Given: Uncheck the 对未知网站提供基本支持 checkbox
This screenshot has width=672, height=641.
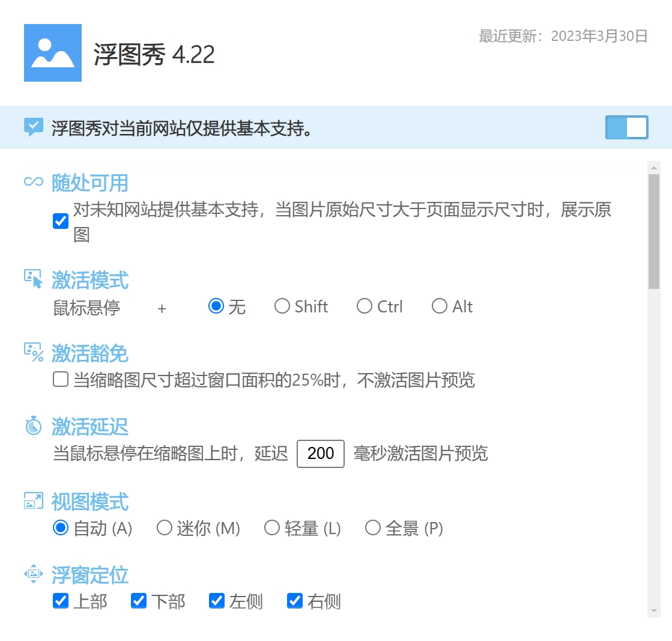Looking at the screenshot, I should [60, 221].
